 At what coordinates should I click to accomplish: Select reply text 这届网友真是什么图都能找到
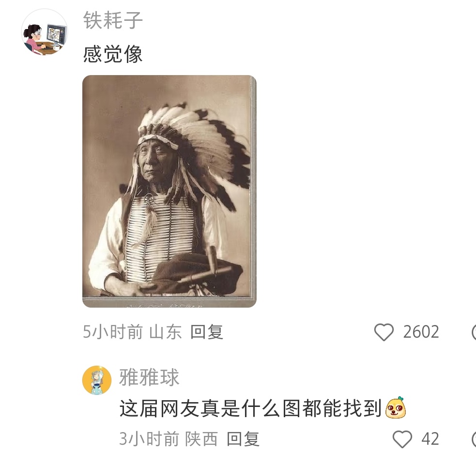click(x=250, y=408)
